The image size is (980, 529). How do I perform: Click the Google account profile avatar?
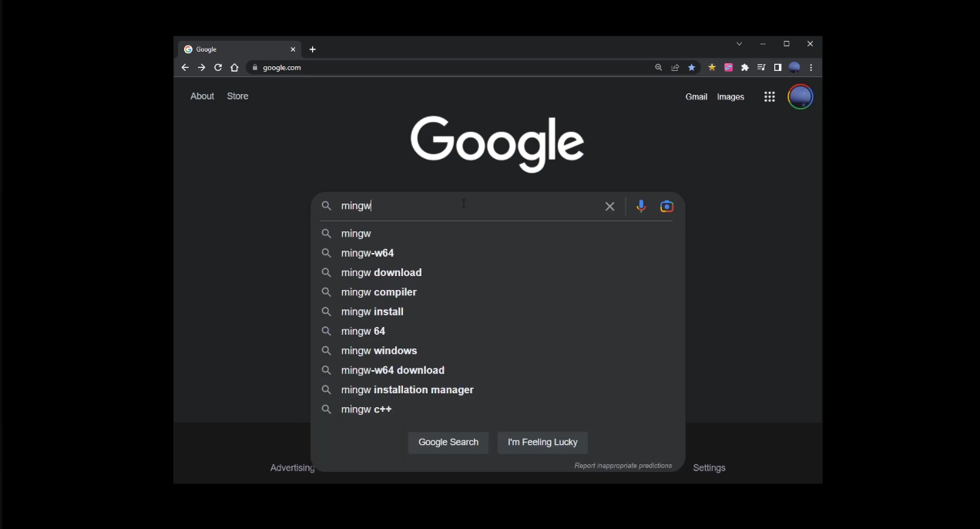(800, 96)
